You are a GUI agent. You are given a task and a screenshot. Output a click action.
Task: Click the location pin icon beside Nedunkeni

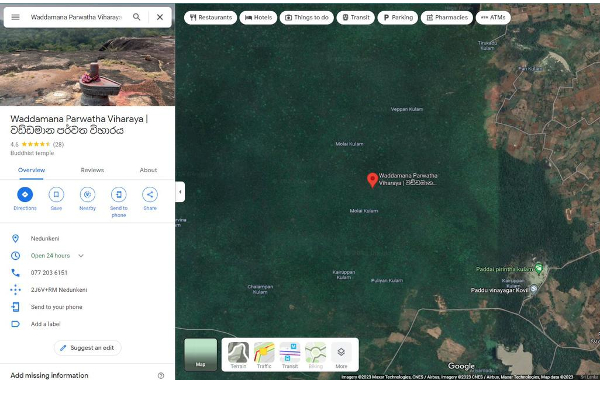coord(15,238)
